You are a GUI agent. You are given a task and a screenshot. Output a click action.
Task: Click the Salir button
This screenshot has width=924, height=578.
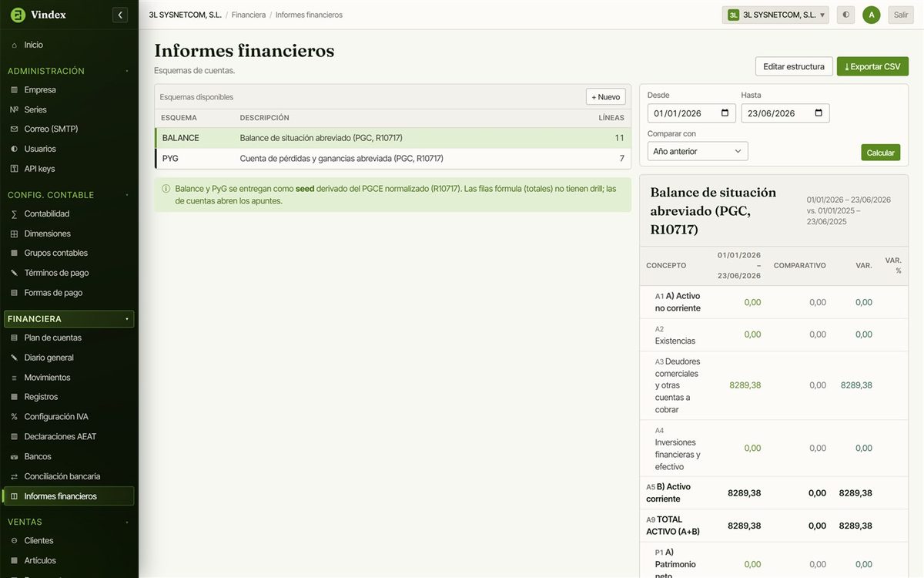tap(901, 15)
